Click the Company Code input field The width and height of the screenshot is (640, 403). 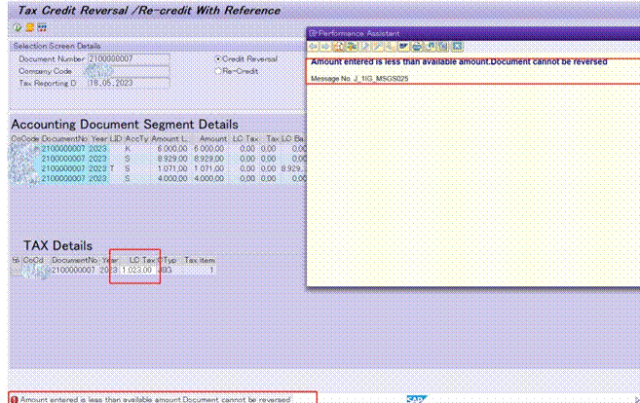point(129,71)
